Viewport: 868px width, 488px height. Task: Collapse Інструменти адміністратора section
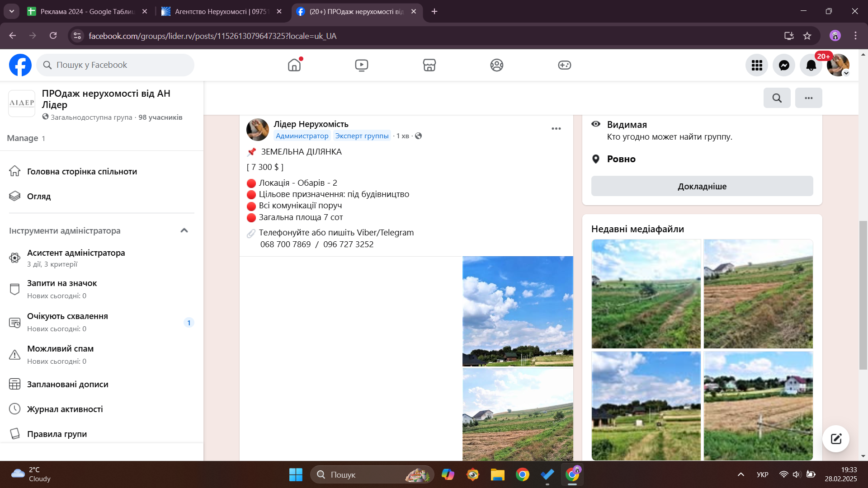(x=184, y=230)
